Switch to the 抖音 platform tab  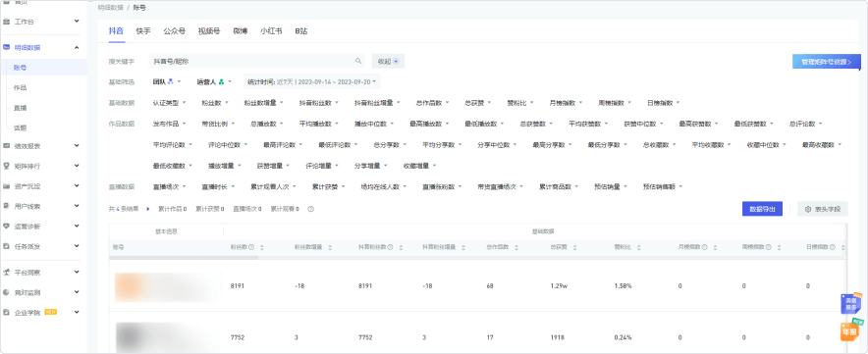[116, 31]
